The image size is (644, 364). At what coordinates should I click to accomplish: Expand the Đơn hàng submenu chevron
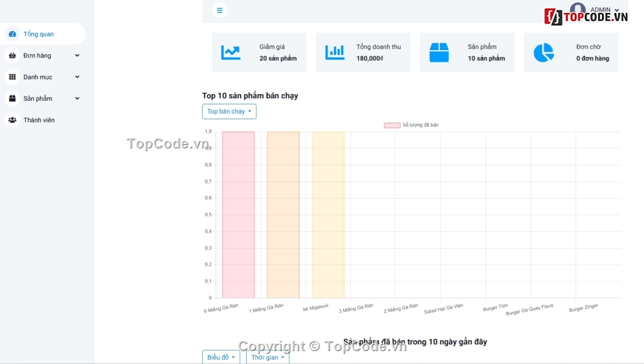[x=77, y=56]
